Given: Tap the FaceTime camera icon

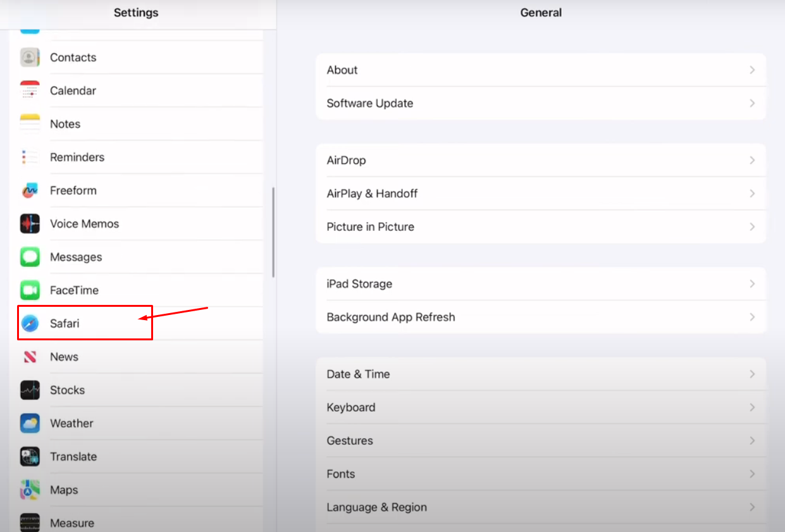Looking at the screenshot, I should pyautogui.click(x=30, y=290).
